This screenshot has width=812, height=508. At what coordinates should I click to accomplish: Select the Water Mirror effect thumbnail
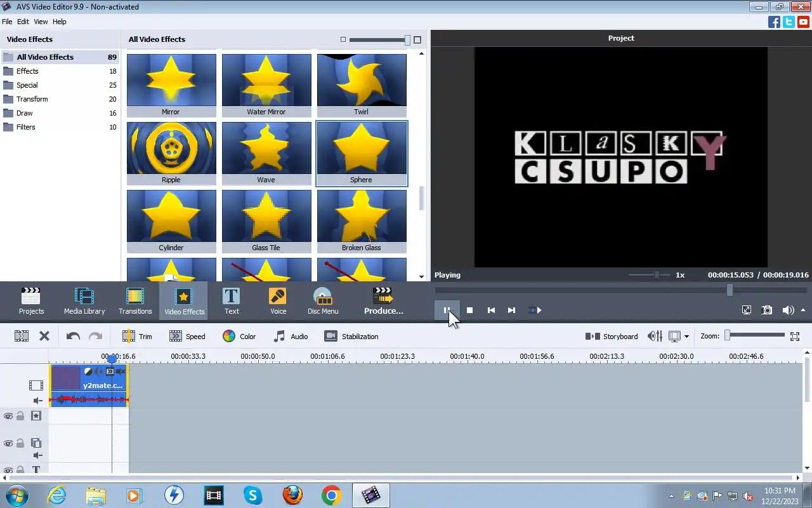(266, 84)
